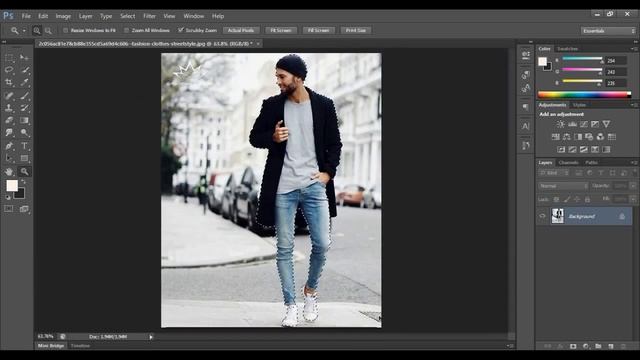Open the File menu
The image size is (640, 360).
pyautogui.click(x=26, y=16)
